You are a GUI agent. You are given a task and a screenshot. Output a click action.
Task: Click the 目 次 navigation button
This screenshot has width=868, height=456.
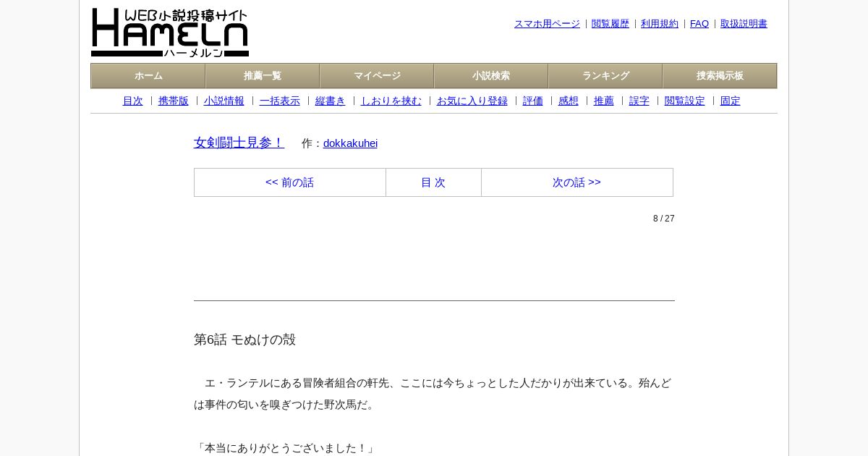pos(433,182)
